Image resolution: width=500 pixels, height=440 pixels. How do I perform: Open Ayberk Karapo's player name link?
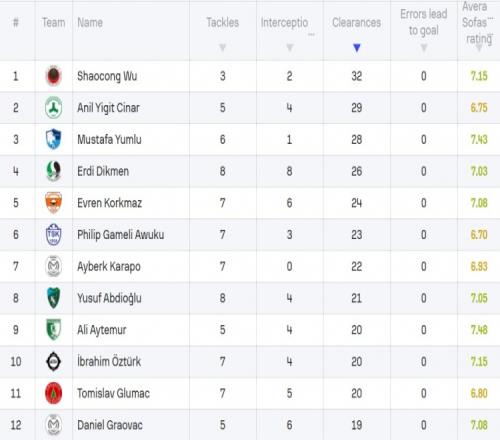click(x=109, y=267)
